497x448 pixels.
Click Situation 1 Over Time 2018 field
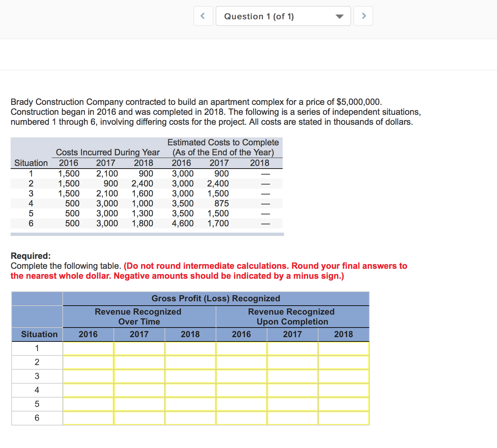coord(190,348)
